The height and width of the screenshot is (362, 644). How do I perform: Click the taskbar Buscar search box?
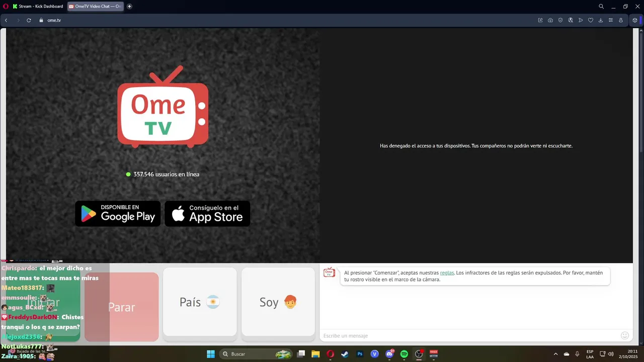tap(257, 354)
